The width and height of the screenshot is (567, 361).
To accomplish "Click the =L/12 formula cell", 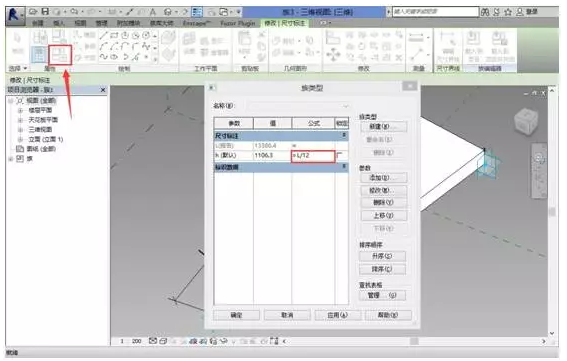I will pyautogui.click(x=313, y=156).
